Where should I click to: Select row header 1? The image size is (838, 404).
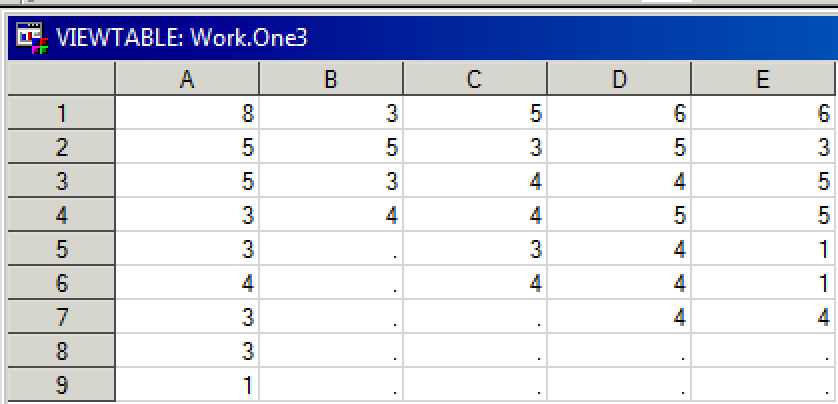point(61,113)
